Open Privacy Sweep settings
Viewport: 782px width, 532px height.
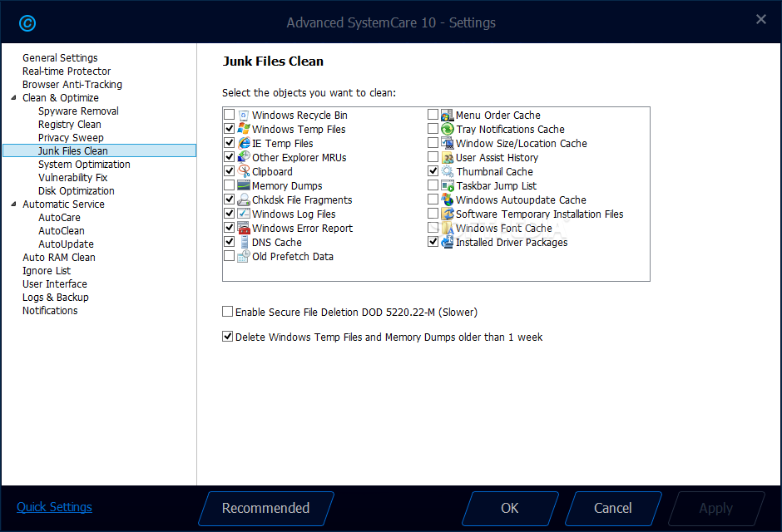point(71,138)
